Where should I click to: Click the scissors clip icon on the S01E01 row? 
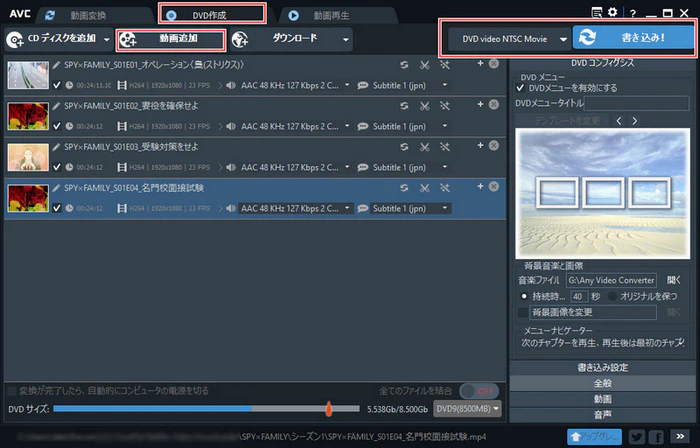425,65
